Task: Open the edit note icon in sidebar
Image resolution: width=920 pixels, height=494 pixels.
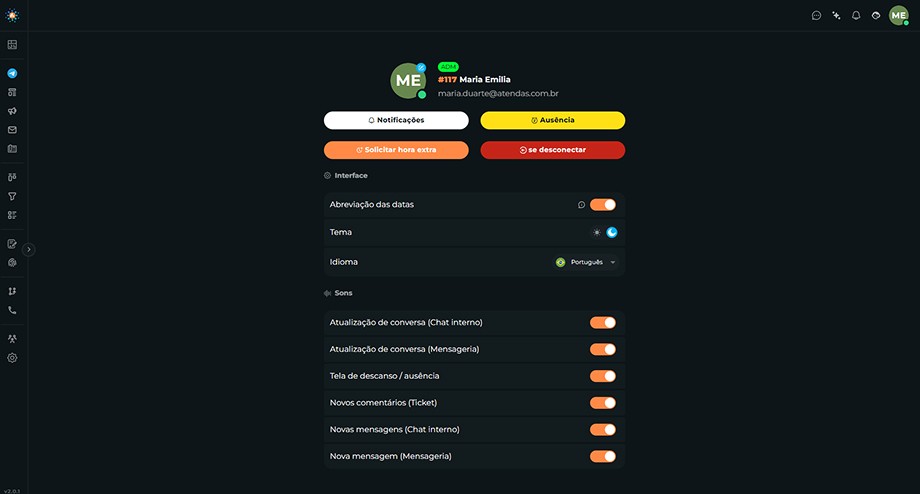Action: [x=12, y=243]
